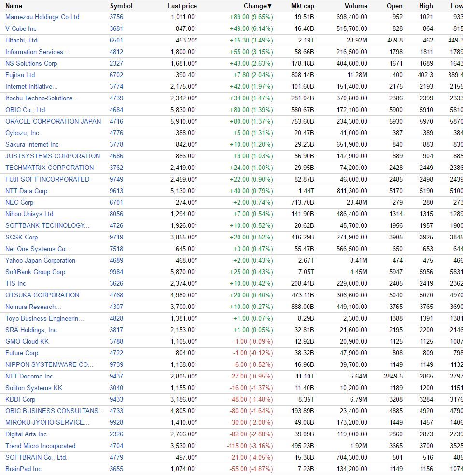Open the BrainPad Inc link
Screen dimensions: 463x476
point(23,469)
